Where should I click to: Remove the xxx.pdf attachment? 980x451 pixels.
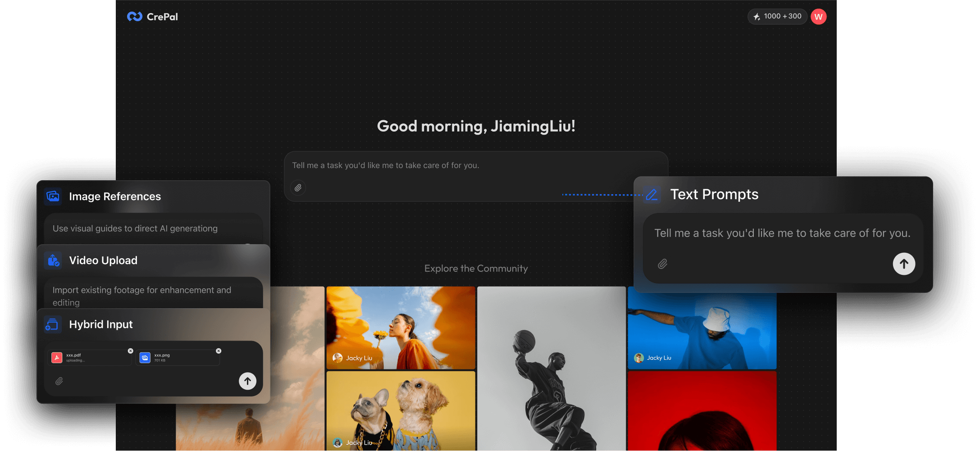[131, 351]
